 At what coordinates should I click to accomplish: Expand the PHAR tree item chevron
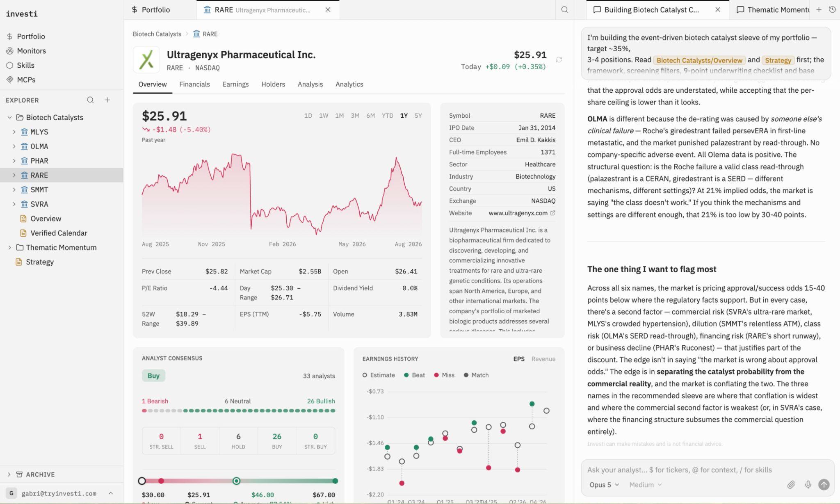tap(14, 161)
